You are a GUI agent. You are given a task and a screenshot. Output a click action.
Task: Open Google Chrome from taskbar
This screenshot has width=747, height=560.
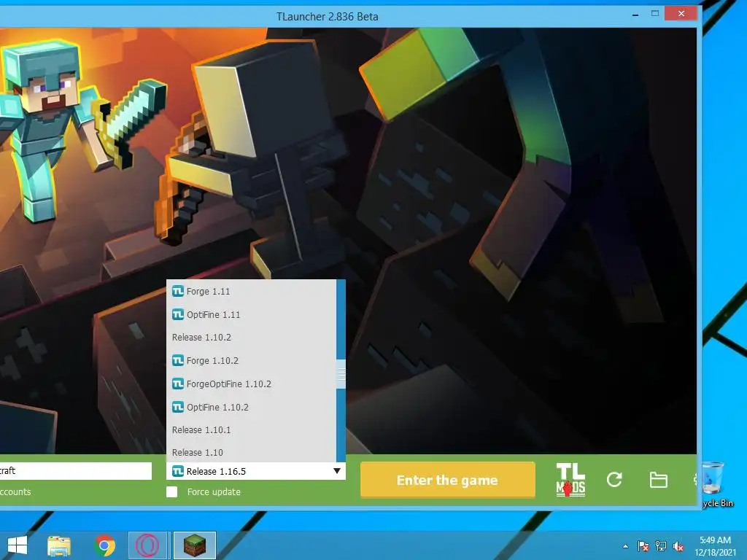pyautogui.click(x=105, y=545)
